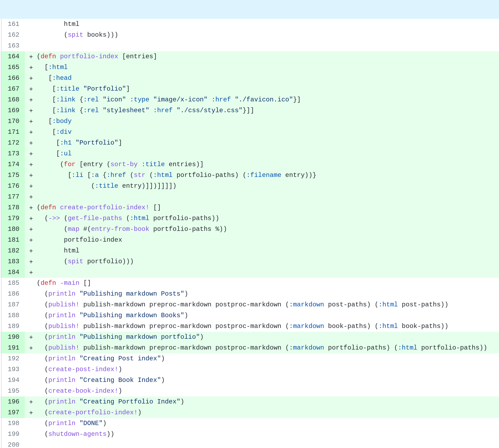Click line number 197 in the gutter

coord(13,412)
